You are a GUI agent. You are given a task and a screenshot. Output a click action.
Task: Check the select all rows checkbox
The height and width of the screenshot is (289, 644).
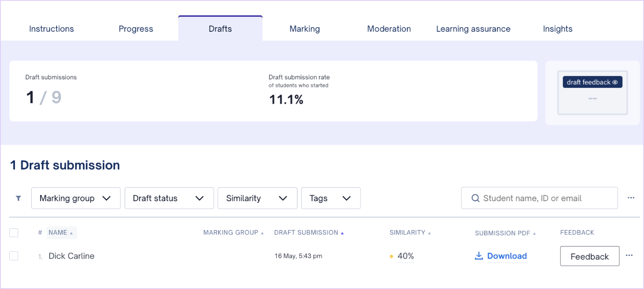[x=14, y=233]
